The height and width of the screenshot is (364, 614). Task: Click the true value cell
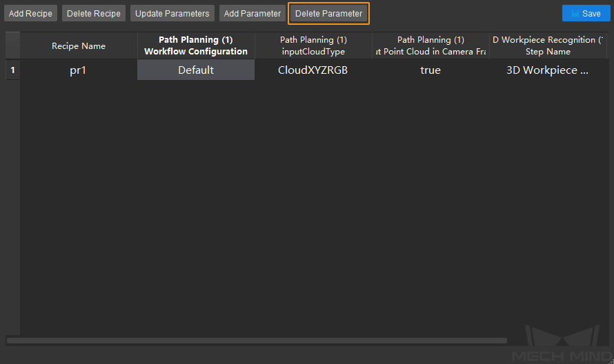[x=430, y=70]
